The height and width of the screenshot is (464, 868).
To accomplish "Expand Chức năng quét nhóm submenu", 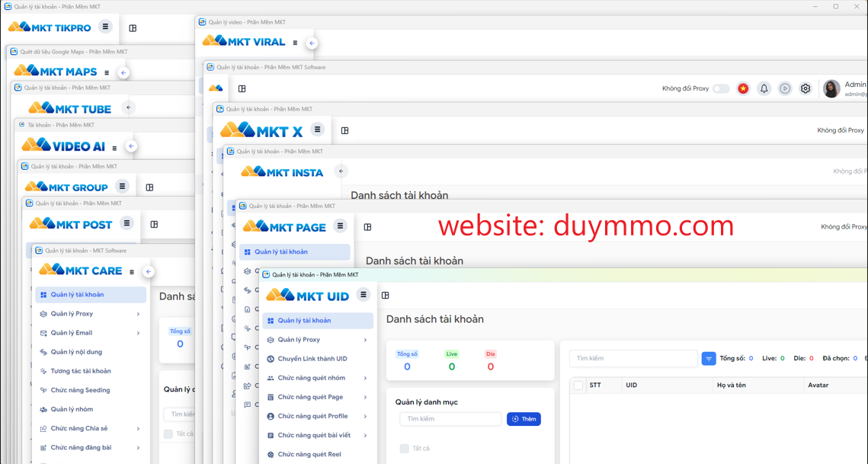I will click(x=365, y=378).
